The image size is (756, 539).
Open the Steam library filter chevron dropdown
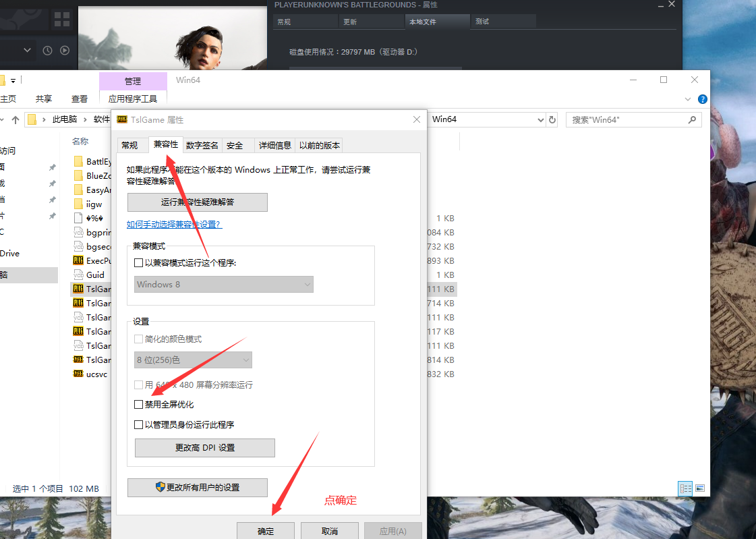27,50
